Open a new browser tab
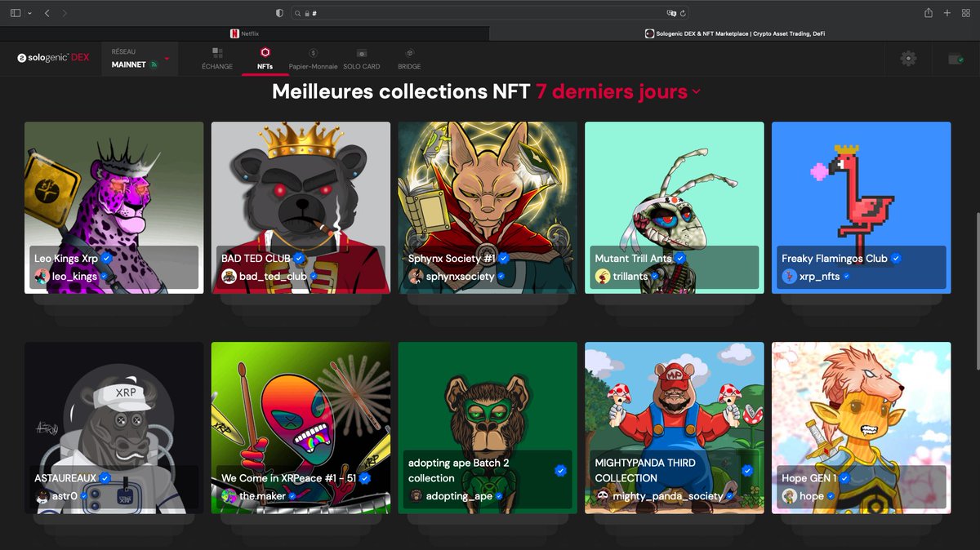Viewport: 980px width, 550px height. click(947, 13)
